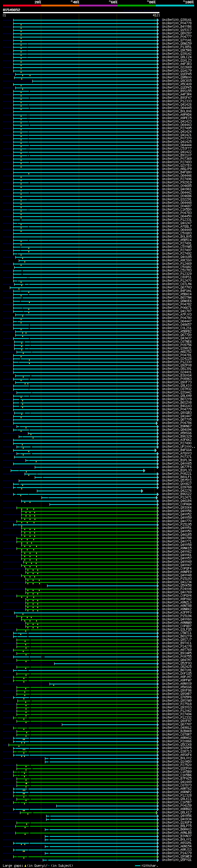
Task: Select the UniRef100_B4G143 label
Action: 176,406
